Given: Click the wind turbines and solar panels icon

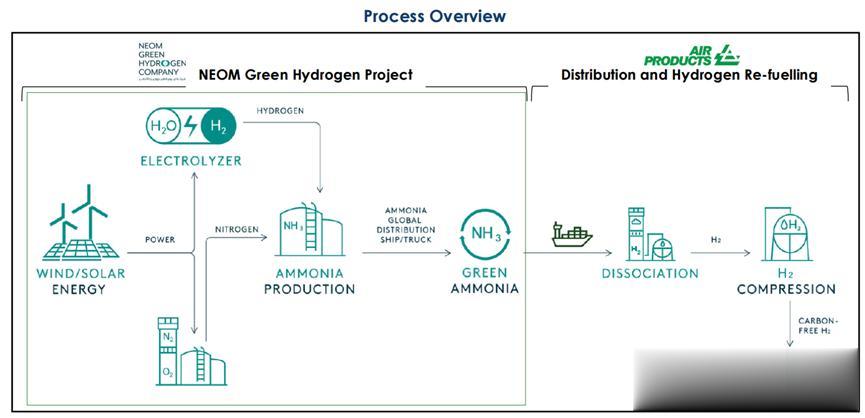Looking at the screenshot, I should pos(81,222).
